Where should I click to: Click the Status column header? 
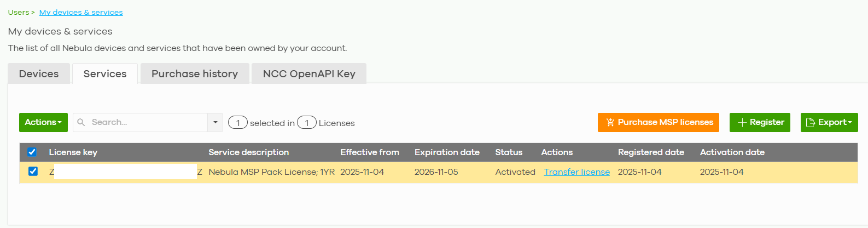(509, 152)
